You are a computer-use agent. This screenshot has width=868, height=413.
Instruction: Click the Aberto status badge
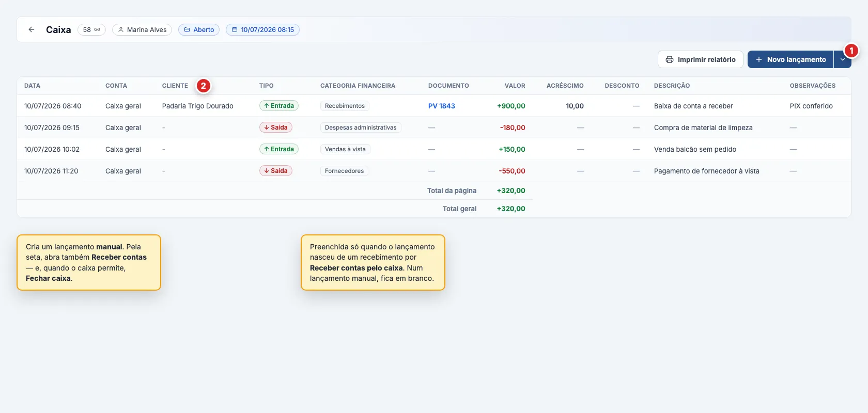(x=199, y=30)
